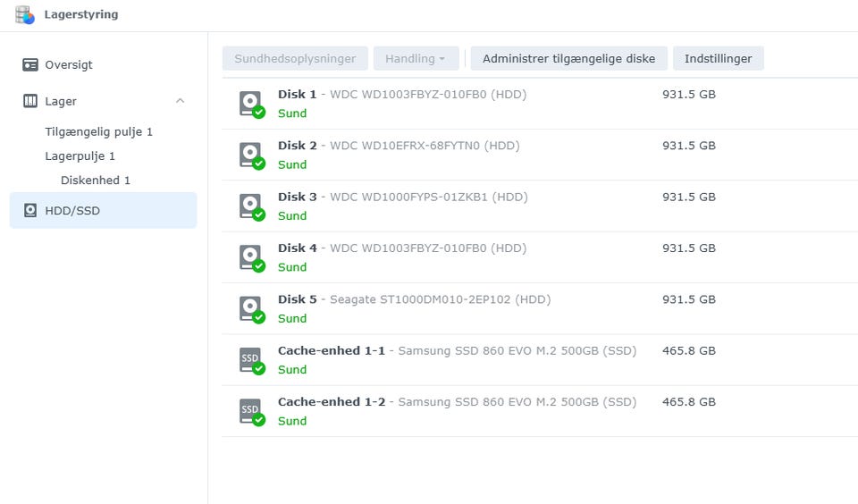The image size is (858, 504).
Task: Open Indstillinger settings button
Action: coord(718,59)
